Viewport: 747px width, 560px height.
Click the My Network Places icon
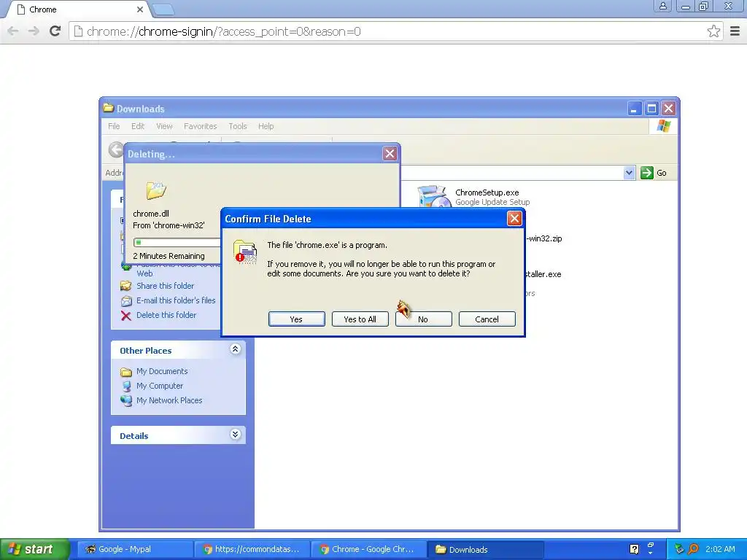coord(126,401)
